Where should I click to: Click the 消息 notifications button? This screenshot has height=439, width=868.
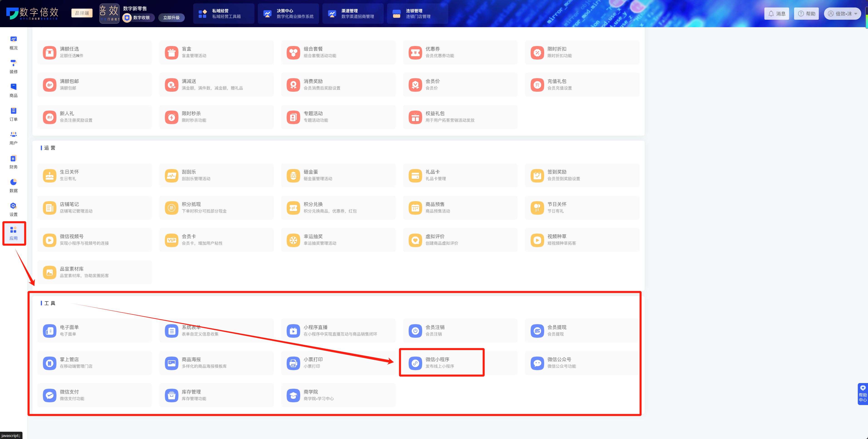777,13
